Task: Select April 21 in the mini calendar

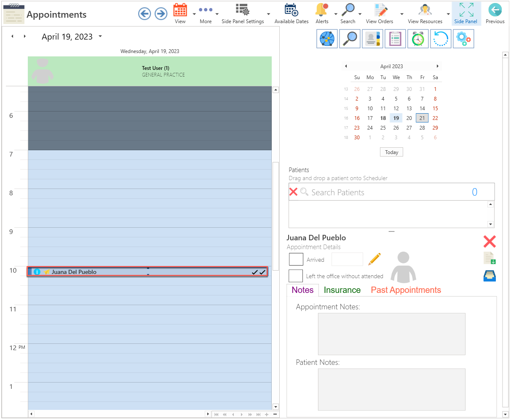Action: click(422, 118)
